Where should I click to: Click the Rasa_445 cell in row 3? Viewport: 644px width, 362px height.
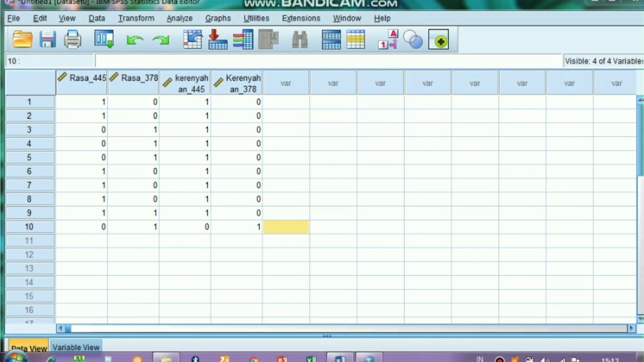click(82, 130)
